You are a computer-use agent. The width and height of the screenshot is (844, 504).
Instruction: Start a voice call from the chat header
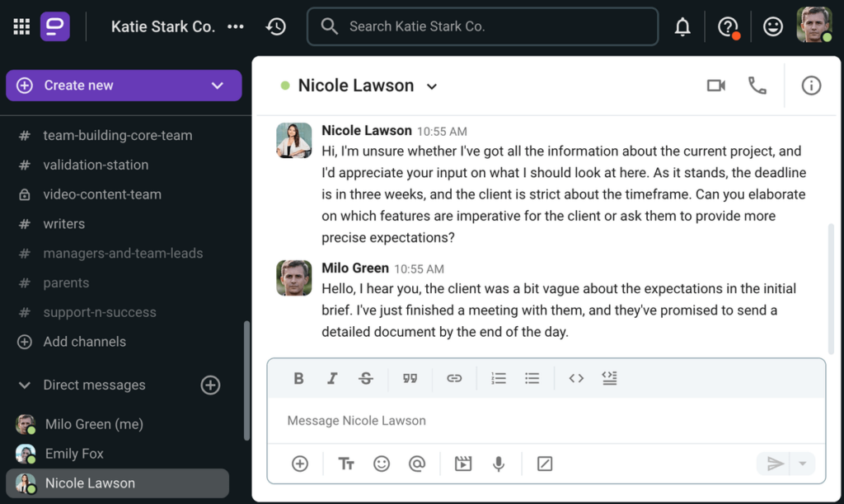coord(757,85)
